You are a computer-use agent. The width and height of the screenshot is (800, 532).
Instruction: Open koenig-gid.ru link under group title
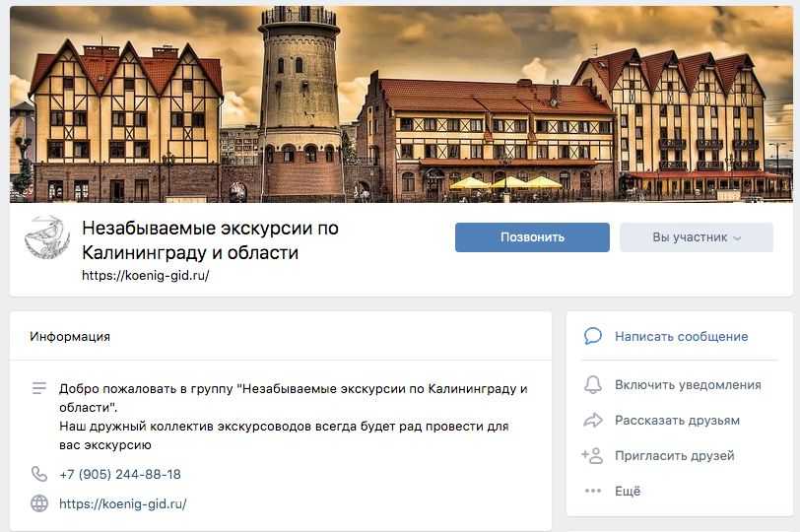146,276
